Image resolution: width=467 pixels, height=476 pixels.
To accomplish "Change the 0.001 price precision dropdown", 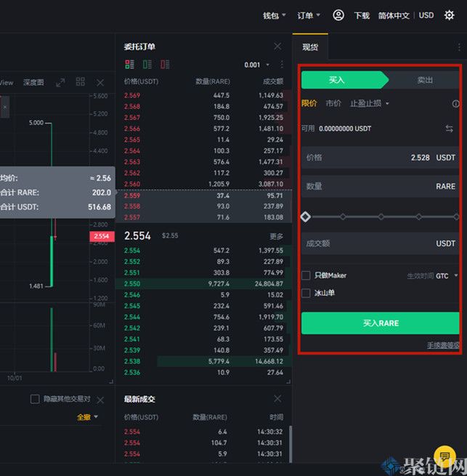I will point(256,65).
